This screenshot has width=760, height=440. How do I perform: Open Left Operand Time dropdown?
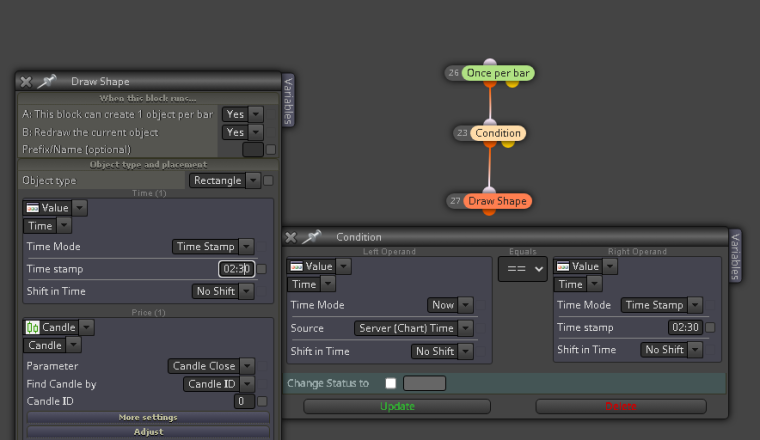(311, 284)
